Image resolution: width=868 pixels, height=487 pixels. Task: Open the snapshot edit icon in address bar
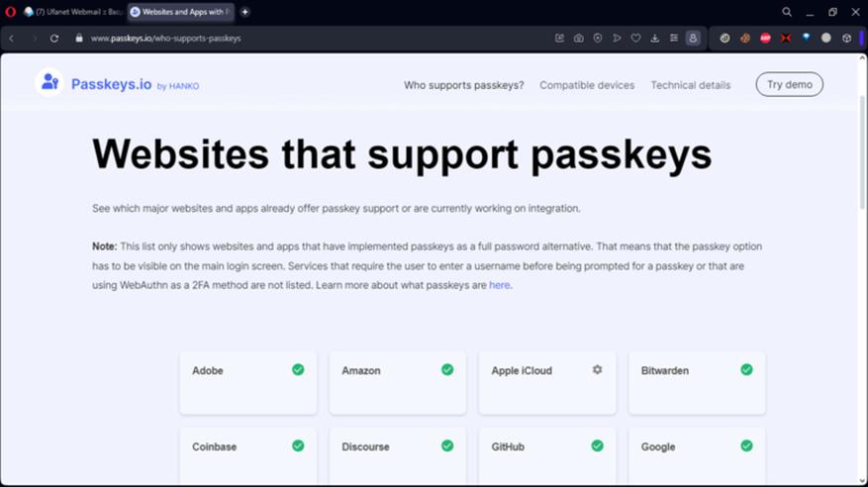coord(559,39)
